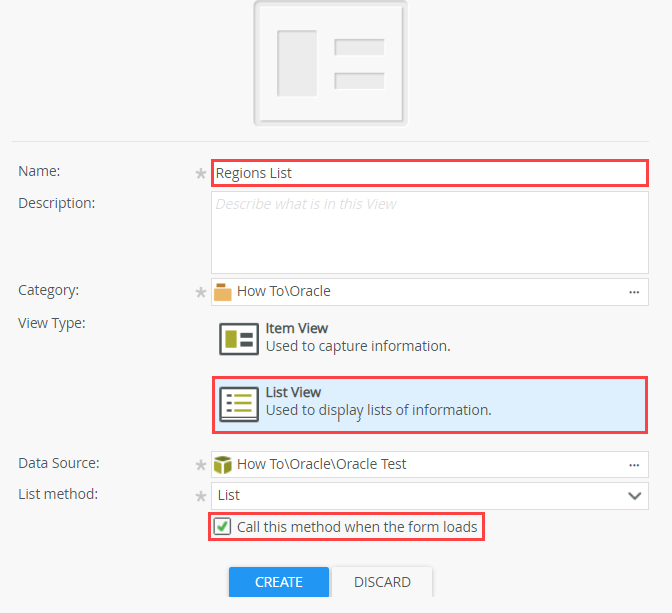
Task: Click the Name field containing Regions List
Action: pos(430,173)
